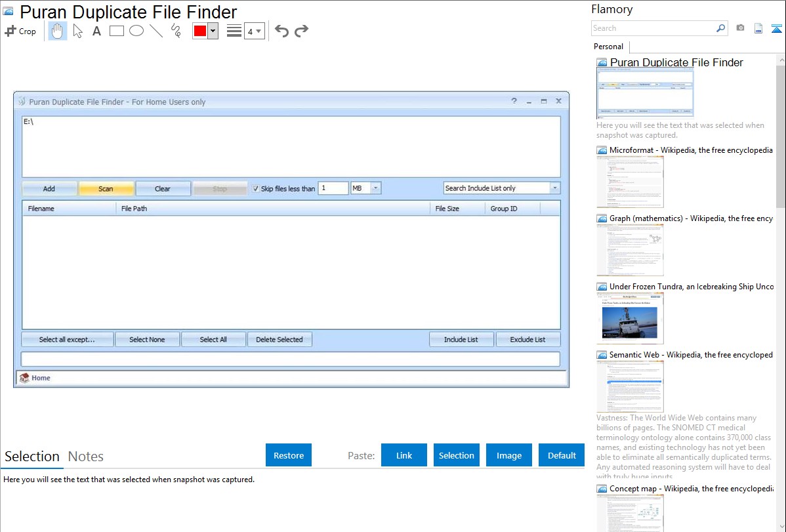
Task: Click the Select All button
Action: (x=213, y=339)
